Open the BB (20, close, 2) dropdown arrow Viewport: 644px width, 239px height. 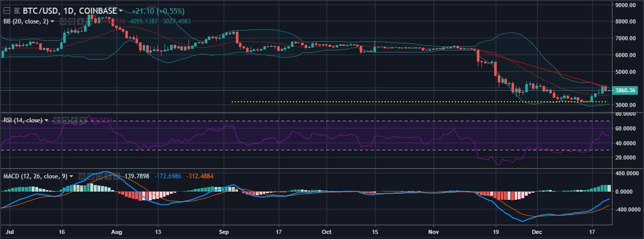[52, 21]
